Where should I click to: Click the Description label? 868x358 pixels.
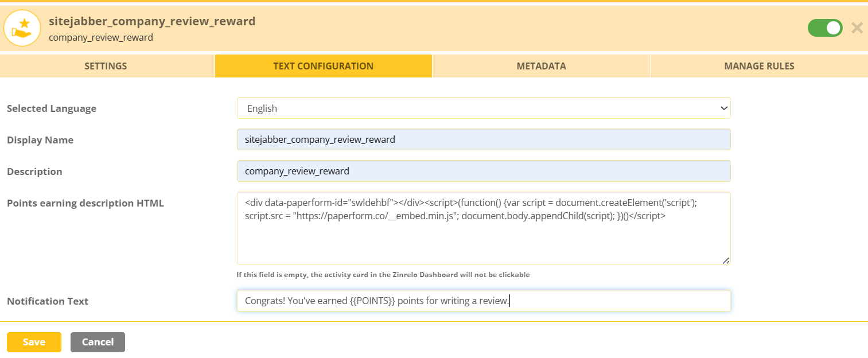[34, 172]
